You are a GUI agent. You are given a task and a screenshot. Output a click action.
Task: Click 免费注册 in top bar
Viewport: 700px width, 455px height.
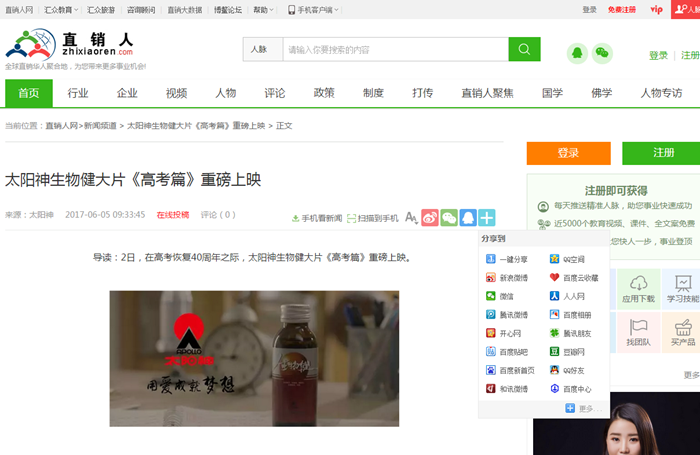[622, 10]
